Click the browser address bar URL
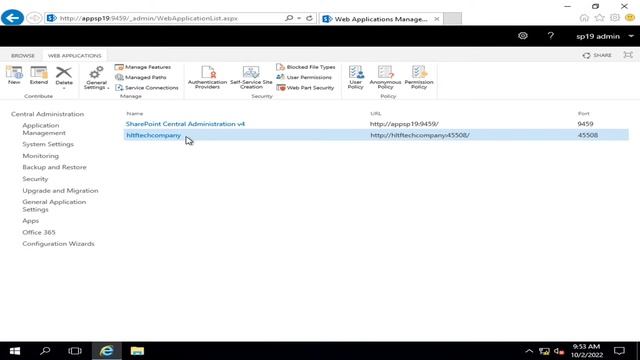This screenshot has height=360, width=640. coord(149,18)
